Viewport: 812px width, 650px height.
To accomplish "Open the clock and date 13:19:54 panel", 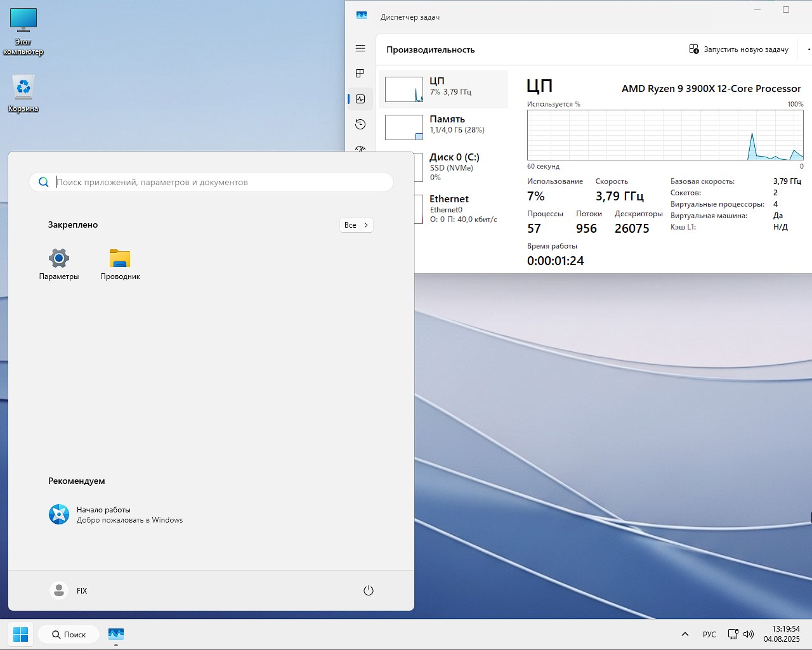I will [782, 634].
